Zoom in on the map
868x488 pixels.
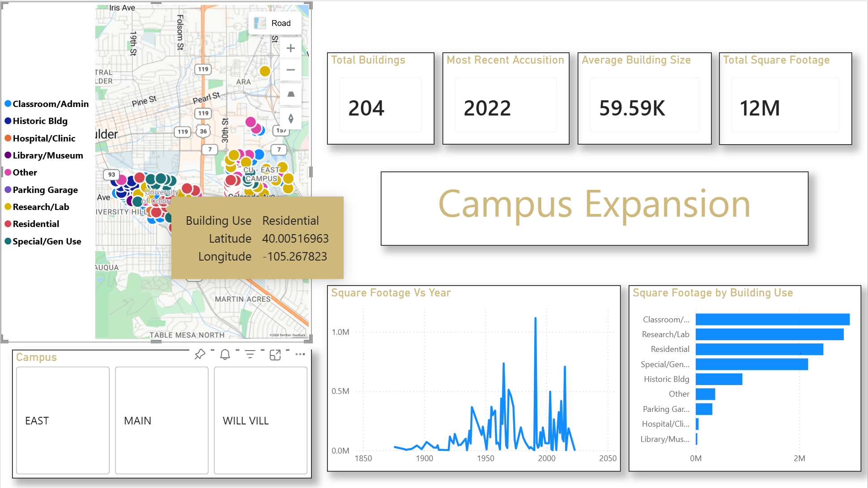click(290, 48)
